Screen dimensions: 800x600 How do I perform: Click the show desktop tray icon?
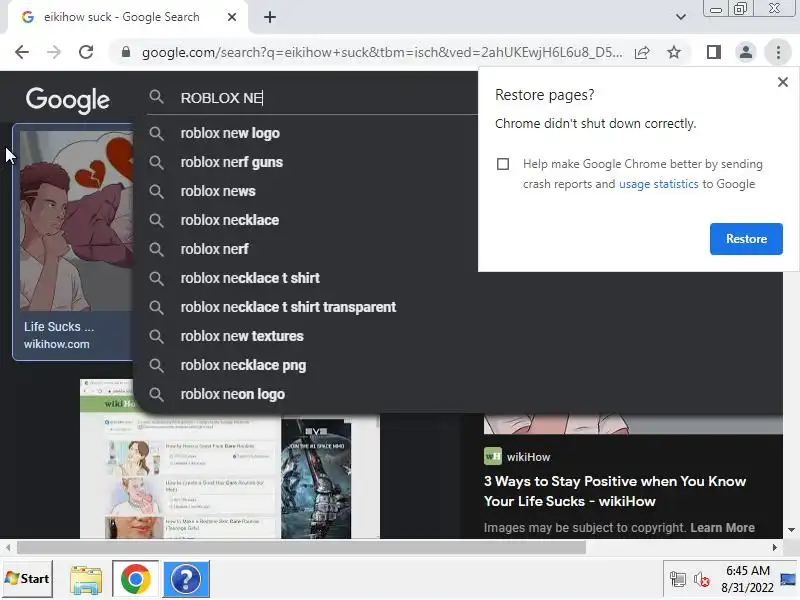788,580
